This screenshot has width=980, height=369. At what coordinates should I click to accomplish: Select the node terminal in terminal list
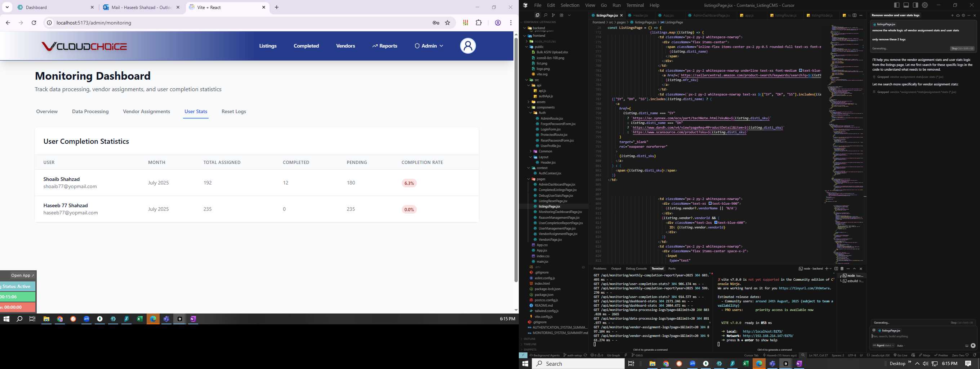point(851,275)
